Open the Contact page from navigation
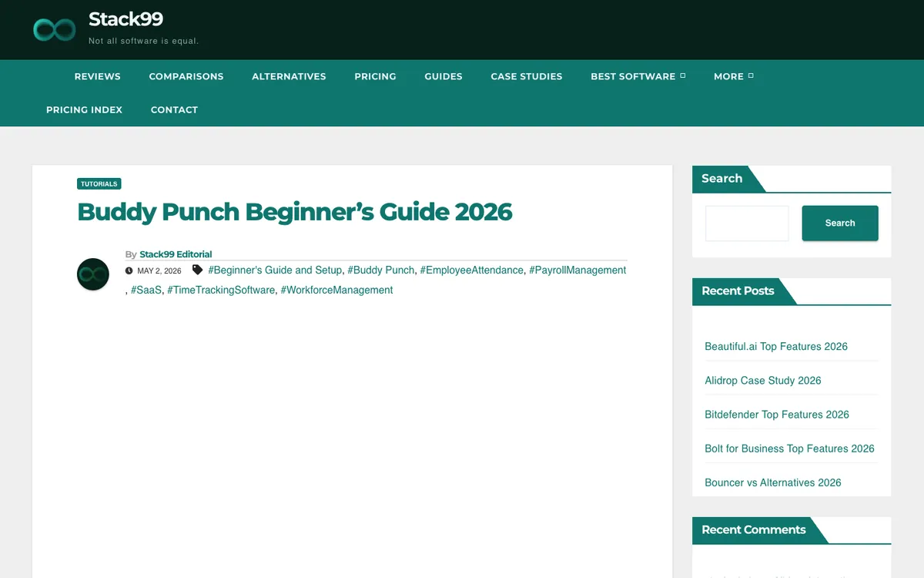 (x=174, y=109)
